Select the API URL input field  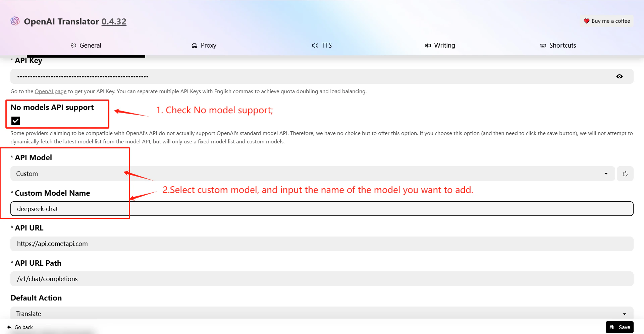click(201, 244)
